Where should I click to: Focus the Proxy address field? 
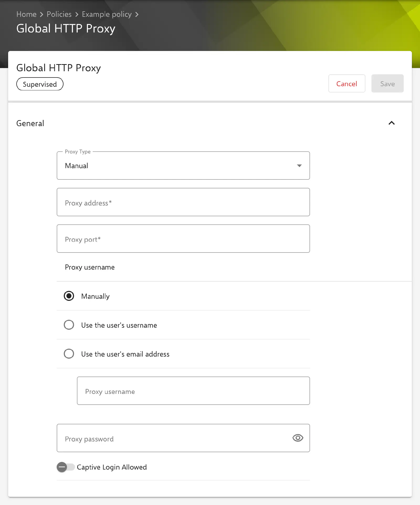click(183, 202)
